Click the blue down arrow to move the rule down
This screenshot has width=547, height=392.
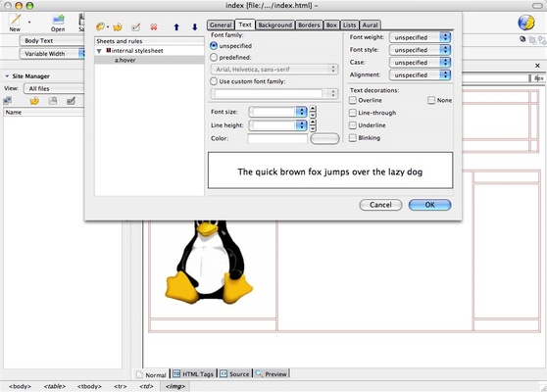coord(195,26)
